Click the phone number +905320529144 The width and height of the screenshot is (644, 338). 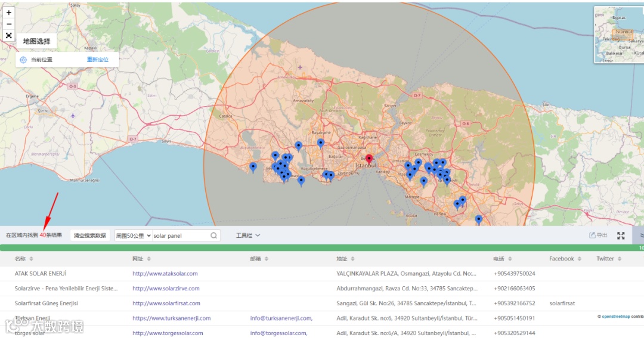(x=514, y=333)
